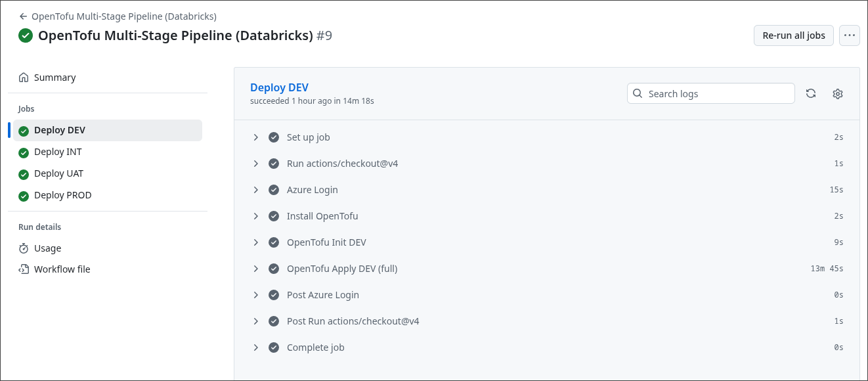Click the search magnifier icon in logs
This screenshot has height=381, width=868.
tap(638, 94)
